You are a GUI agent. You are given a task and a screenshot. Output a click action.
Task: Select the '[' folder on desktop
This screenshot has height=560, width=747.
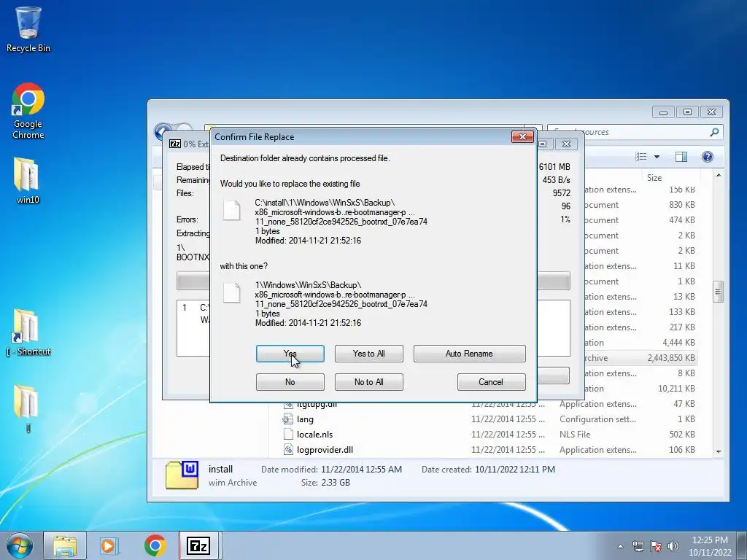28,408
